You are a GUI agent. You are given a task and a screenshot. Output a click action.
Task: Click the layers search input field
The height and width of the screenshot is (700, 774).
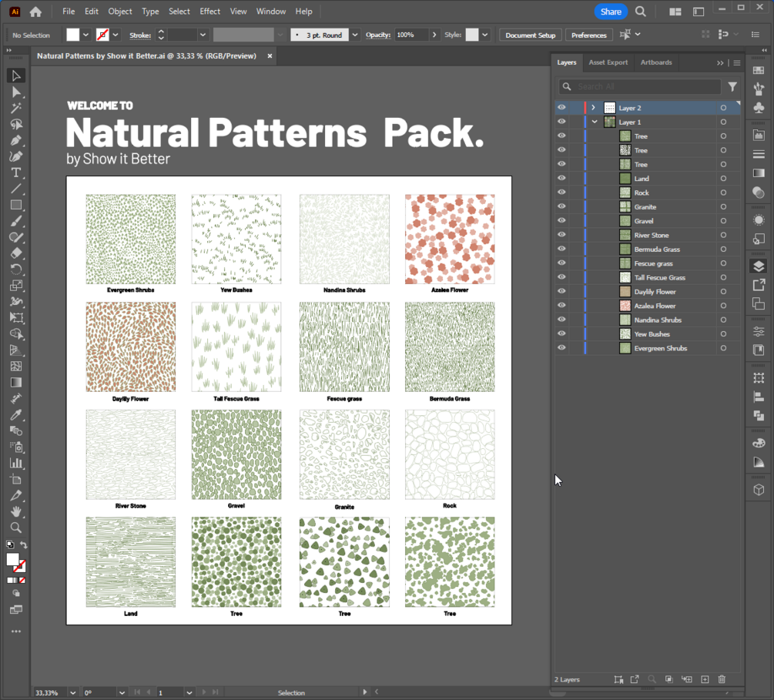647,87
